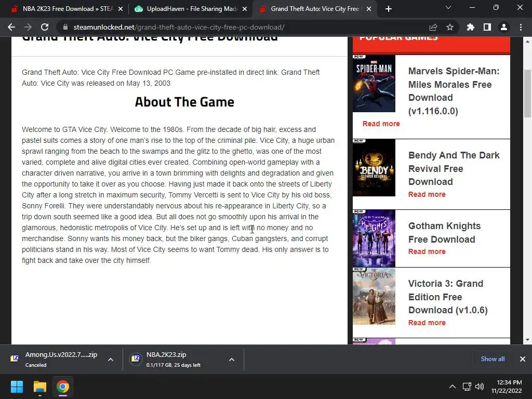The height and width of the screenshot is (399, 532).
Task: Toggle the browser side panel
Action: 487,27
